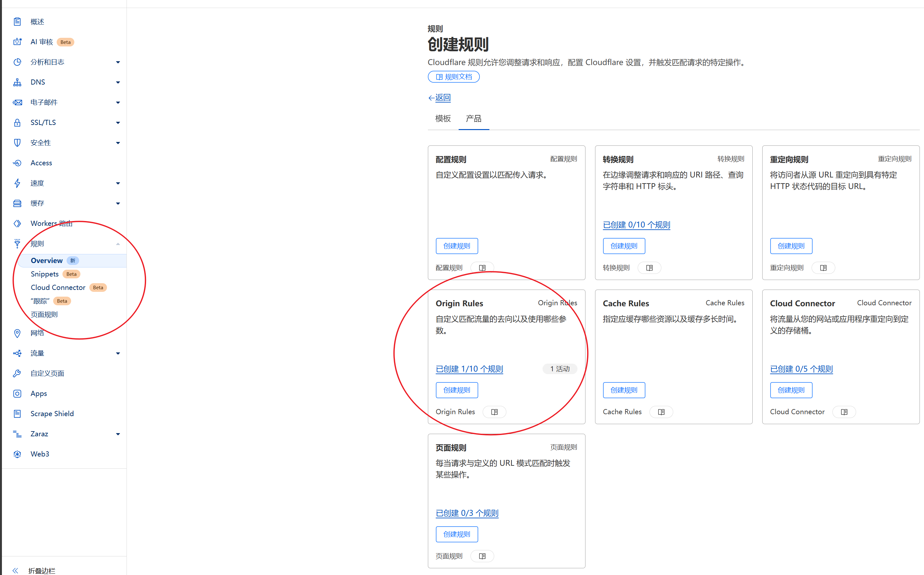Viewport: 924px width, 575px height.
Task: Expand the Zaraz menu arrow
Action: [118, 434]
